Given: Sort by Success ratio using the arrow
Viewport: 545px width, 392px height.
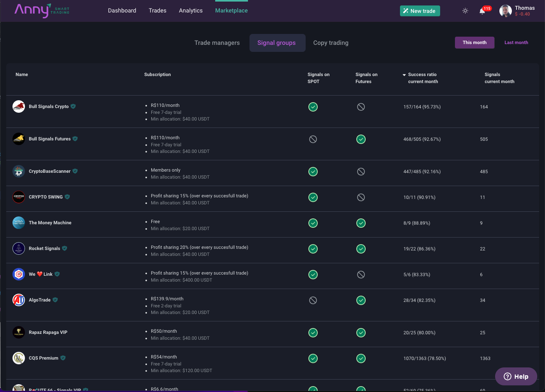Looking at the screenshot, I should (x=404, y=74).
